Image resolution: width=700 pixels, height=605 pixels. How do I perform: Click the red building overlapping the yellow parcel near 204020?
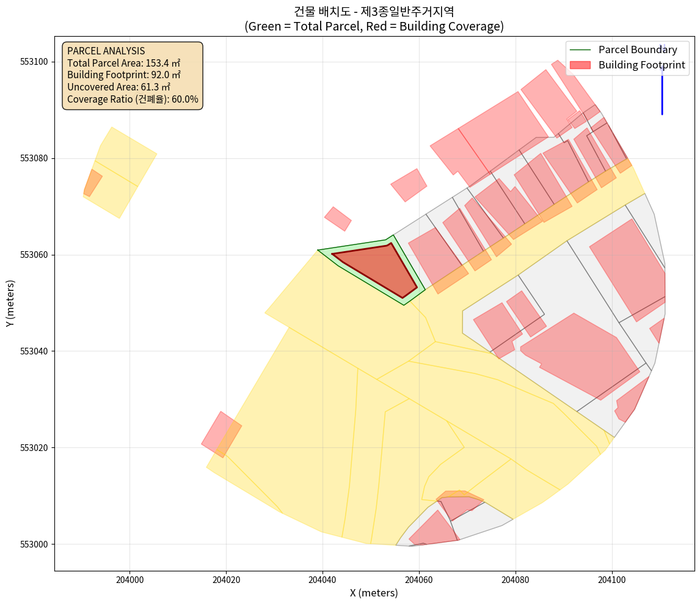click(221, 435)
